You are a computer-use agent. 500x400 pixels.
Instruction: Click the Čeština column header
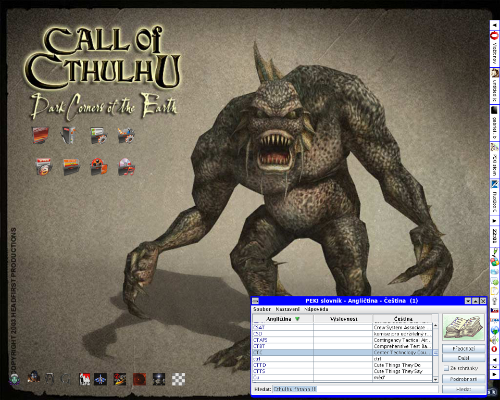coord(402,319)
